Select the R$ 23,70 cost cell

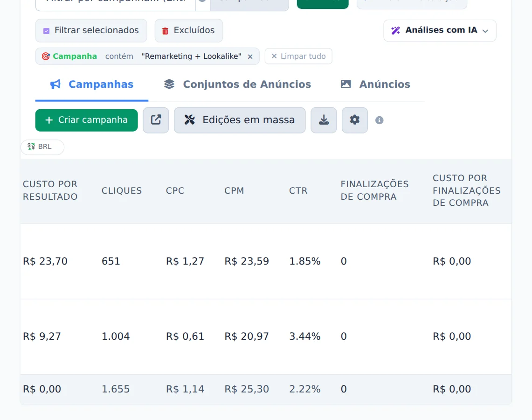pyautogui.click(x=45, y=261)
